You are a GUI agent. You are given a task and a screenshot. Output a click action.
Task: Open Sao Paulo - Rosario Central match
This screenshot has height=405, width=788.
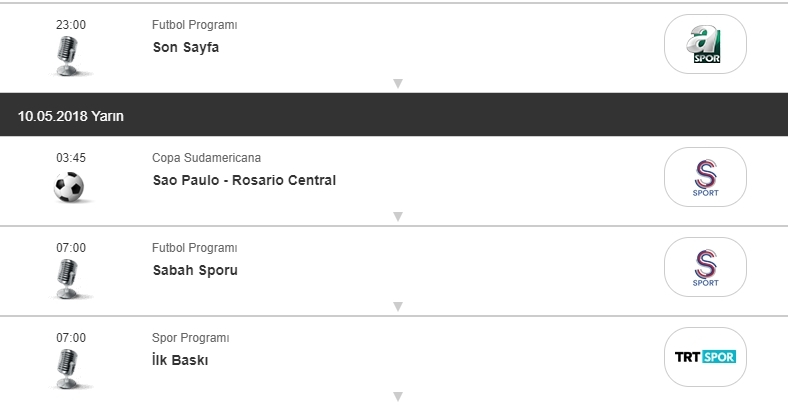click(244, 180)
